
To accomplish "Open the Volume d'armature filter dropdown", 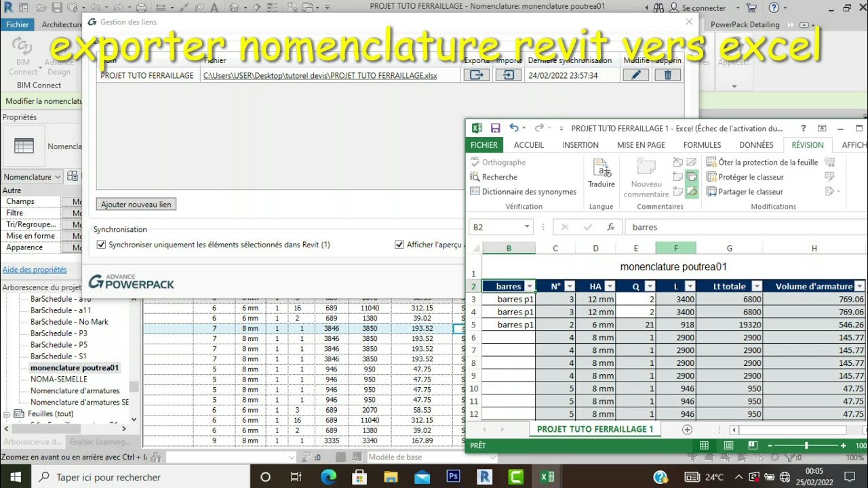I will point(861,287).
